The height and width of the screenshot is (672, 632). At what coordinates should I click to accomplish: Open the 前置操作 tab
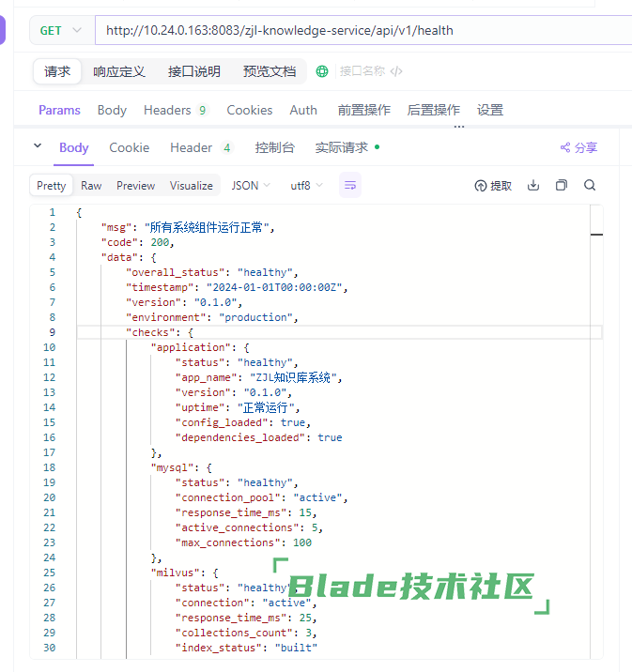coord(363,110)
